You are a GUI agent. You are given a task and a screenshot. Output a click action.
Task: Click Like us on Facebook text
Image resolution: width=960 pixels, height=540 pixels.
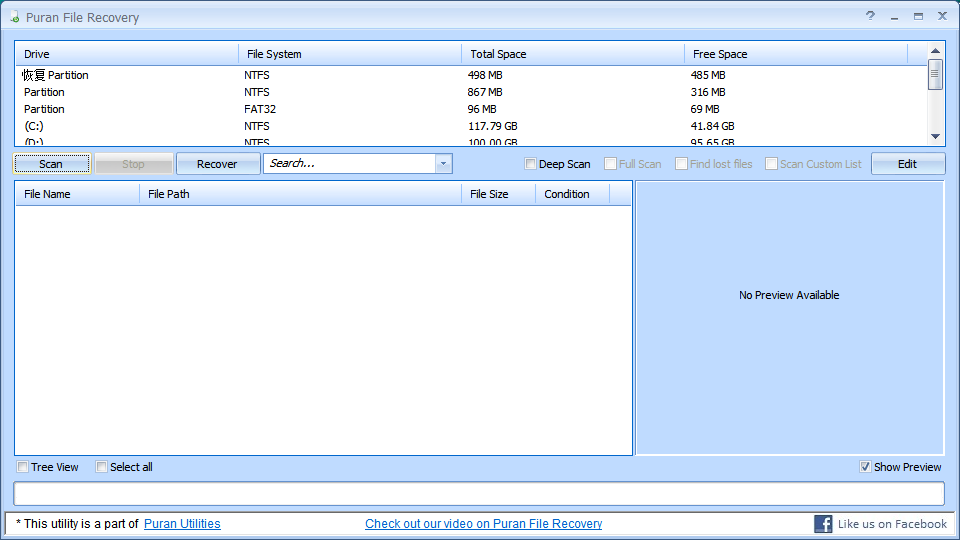point(892,524)
